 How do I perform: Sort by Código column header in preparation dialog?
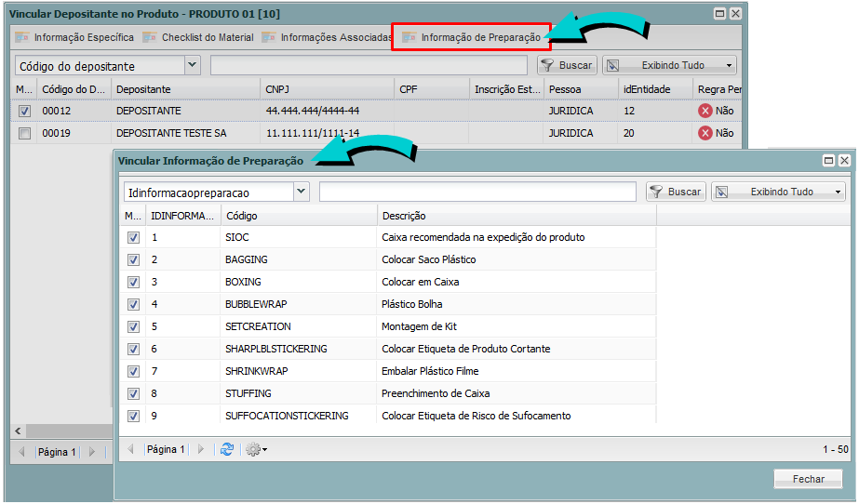(299, 216)
